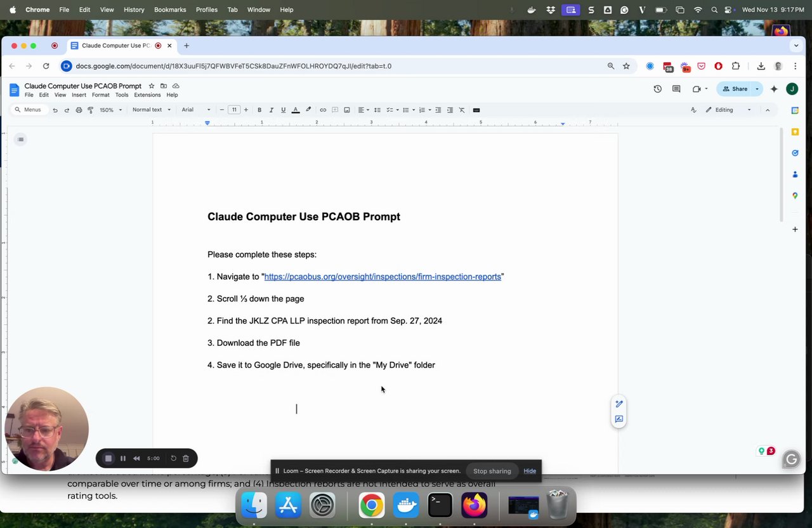Open Chrome downloads arrow icon

pos(761,66)
